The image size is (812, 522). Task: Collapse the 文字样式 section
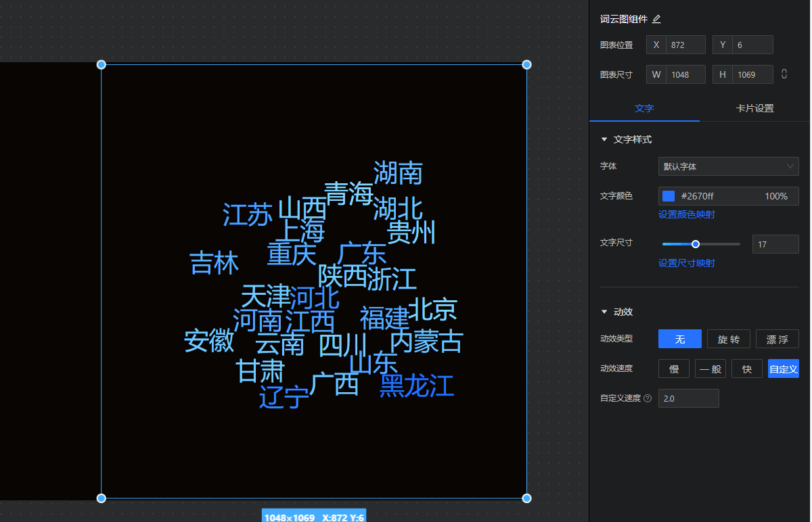tap(604, 139)
